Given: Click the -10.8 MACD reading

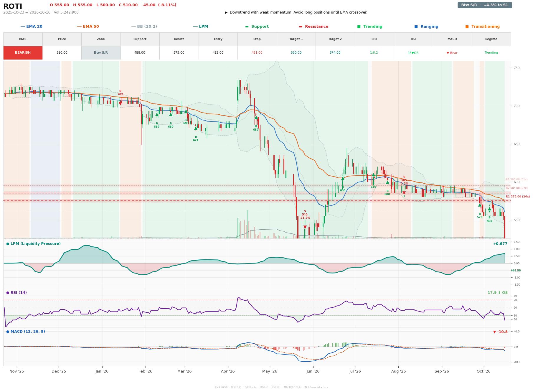Looking at the screenshot, I should pyautogui.click(x=500, y=332).
